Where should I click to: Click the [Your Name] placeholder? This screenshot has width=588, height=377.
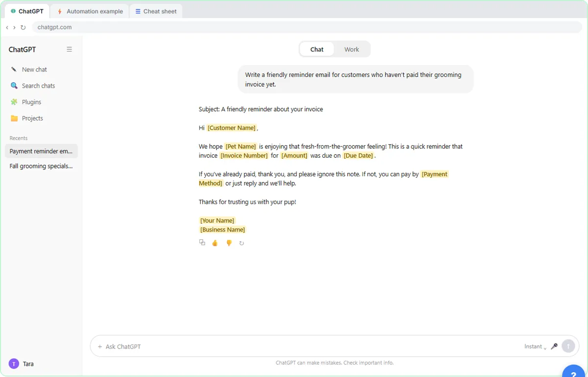218,220
